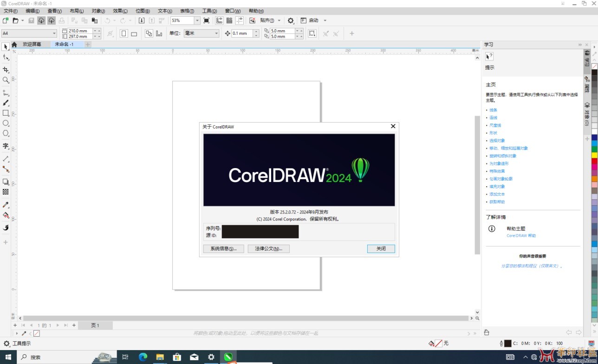Expand the 贴齐 snap-to dropdown
The height and width of the screenshot is (364, 598).
point(279,20)
